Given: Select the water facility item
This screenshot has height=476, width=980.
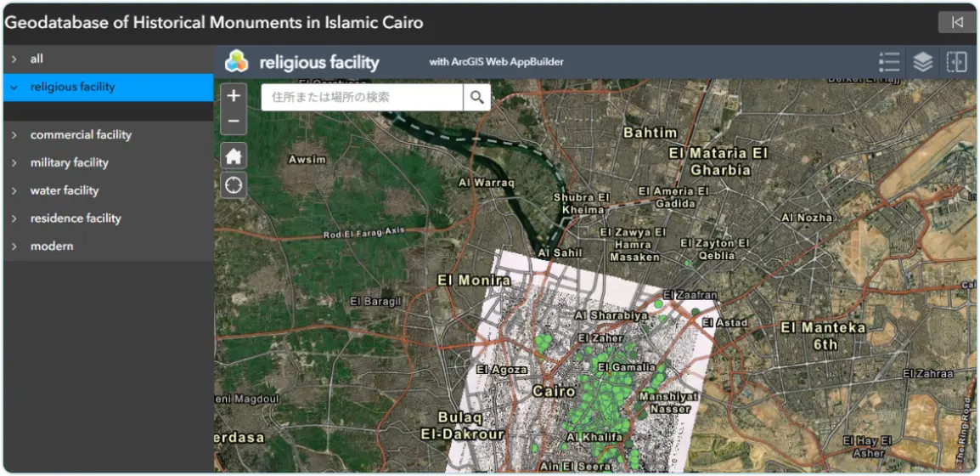Looking at the screenshot, I should 65,190.
